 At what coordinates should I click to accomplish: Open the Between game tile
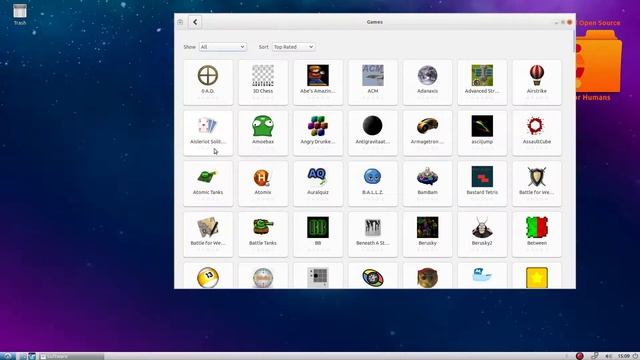tap(537, 234)
